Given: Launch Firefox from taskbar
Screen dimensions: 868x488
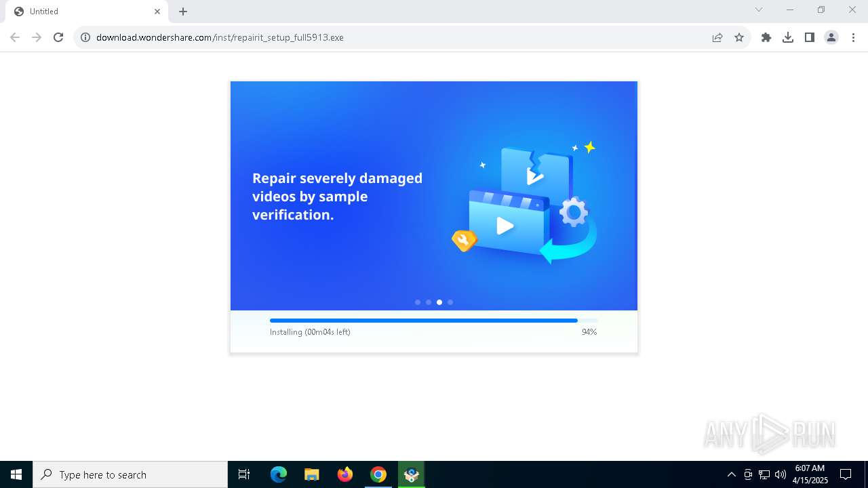Looking at the screenshot, I should 345,474.
